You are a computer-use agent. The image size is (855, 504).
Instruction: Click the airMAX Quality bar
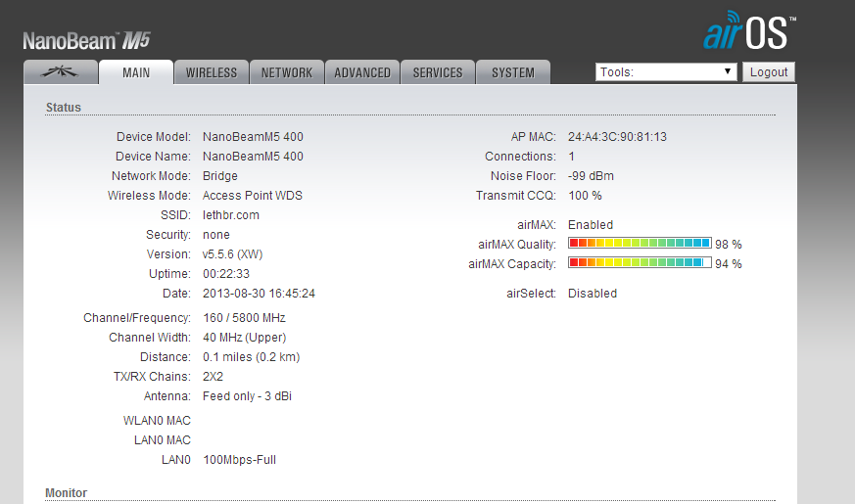tap(640, 243)
